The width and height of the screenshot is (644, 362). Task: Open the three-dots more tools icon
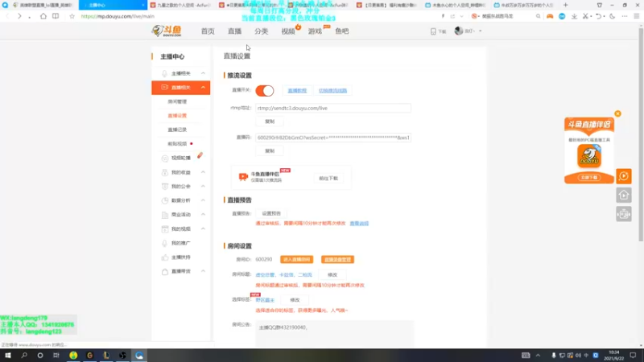click(625, 16)
